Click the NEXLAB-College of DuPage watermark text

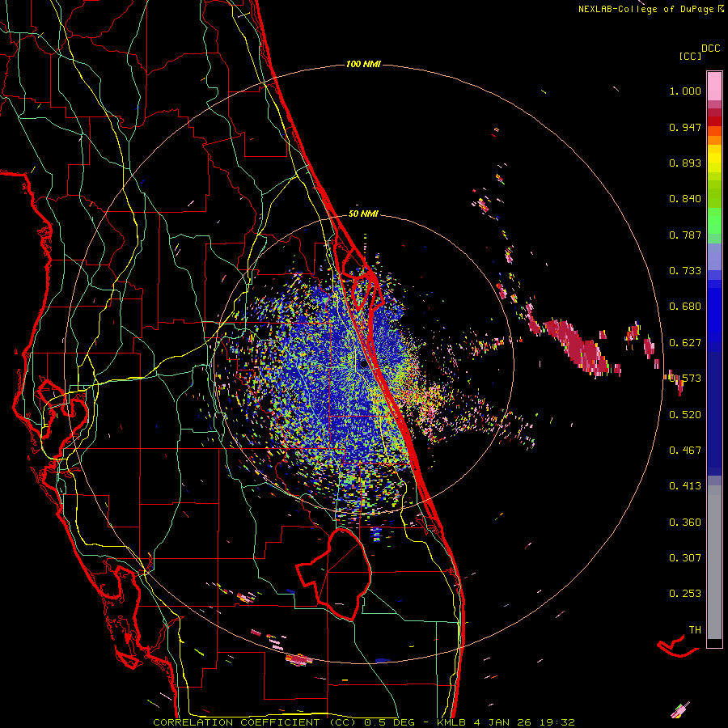[x=645, y=9]
